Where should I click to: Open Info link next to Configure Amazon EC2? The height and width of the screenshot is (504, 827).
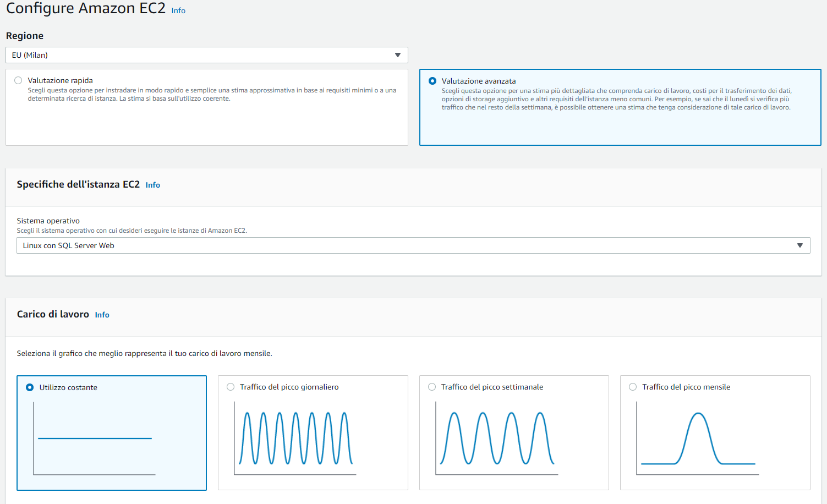[x=178, y=10]
